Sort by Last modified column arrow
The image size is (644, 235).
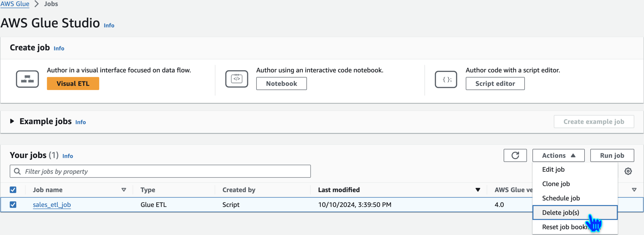[x=478, y=190]
